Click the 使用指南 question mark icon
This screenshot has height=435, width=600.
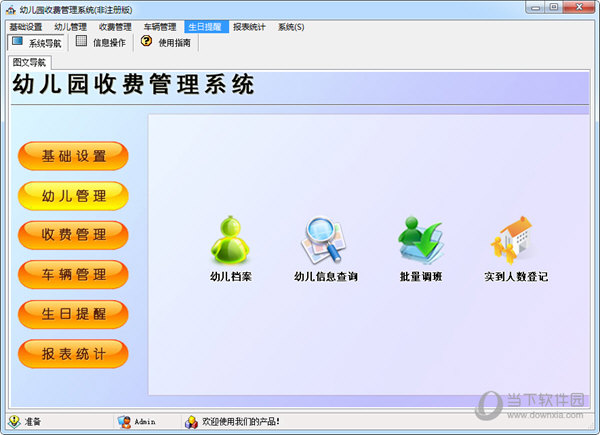(146, 41)
